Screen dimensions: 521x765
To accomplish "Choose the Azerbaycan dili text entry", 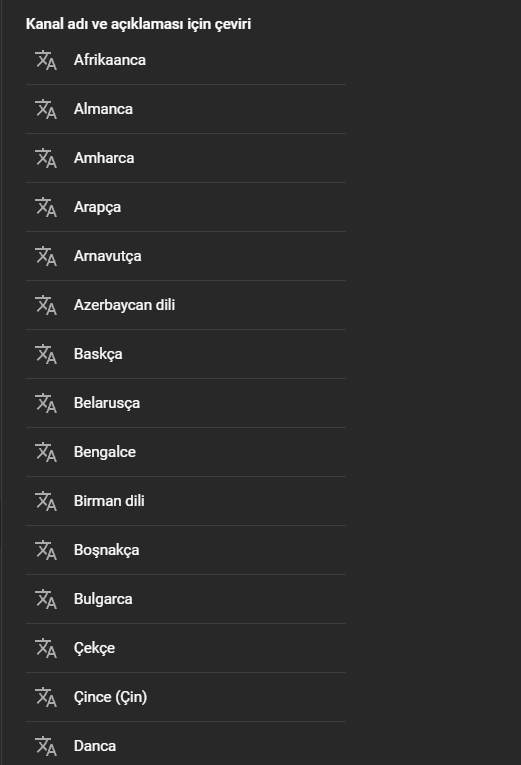I will click(x=124, y=305).
